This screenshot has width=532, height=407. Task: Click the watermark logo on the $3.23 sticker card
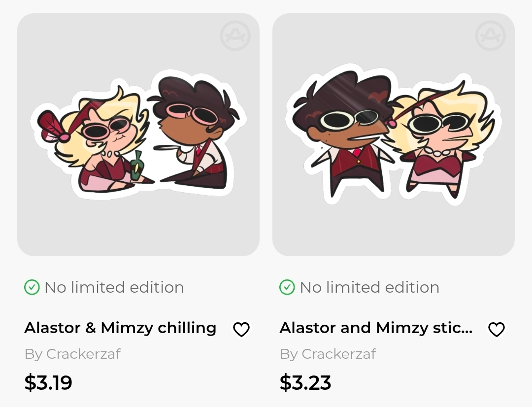coord(490,35)
